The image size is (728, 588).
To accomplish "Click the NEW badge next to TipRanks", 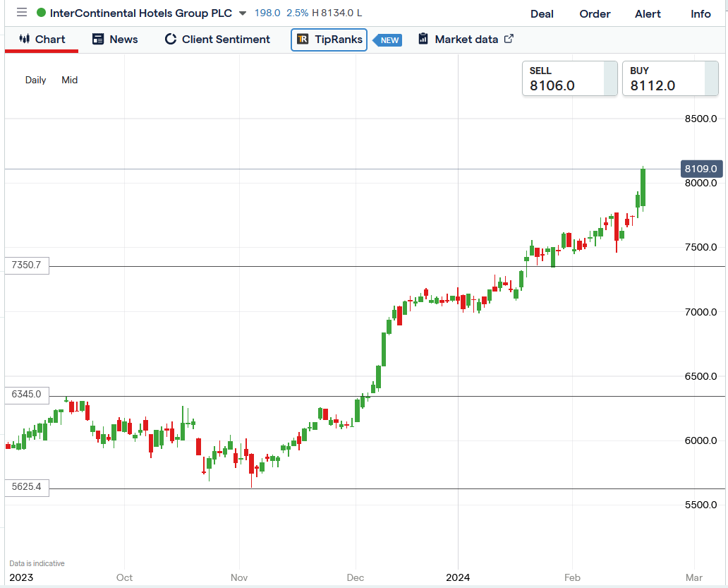I will coord(388,40).
